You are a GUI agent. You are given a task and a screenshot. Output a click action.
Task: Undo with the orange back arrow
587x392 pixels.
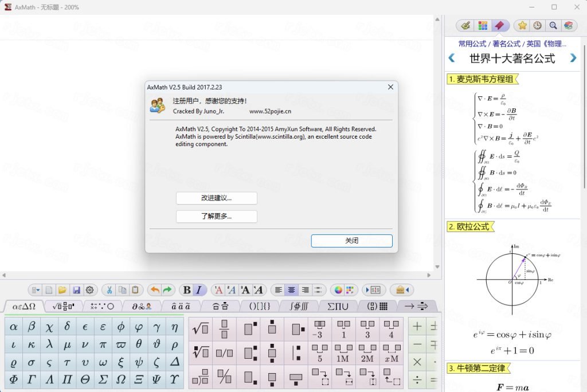pyautogui.click(x=155, y=290)
